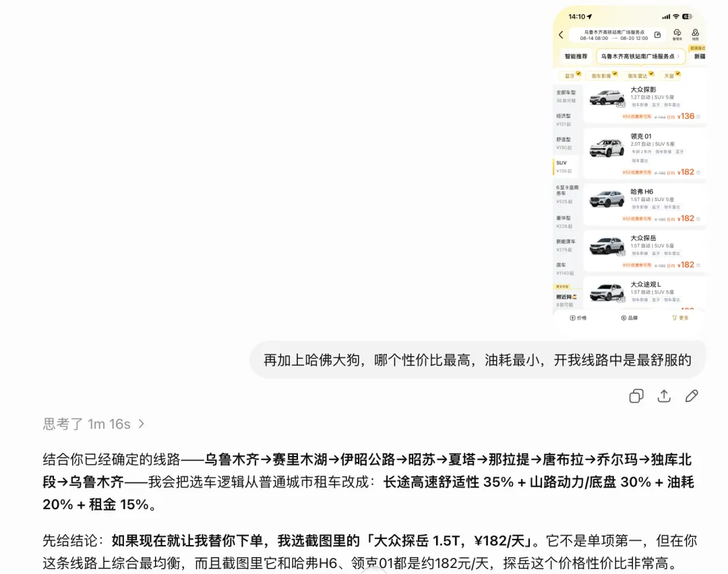Click the ¥182 daily price of 领克 01
Screen dimensions: 728x574
pyautogui.click(x=686, y=172)
